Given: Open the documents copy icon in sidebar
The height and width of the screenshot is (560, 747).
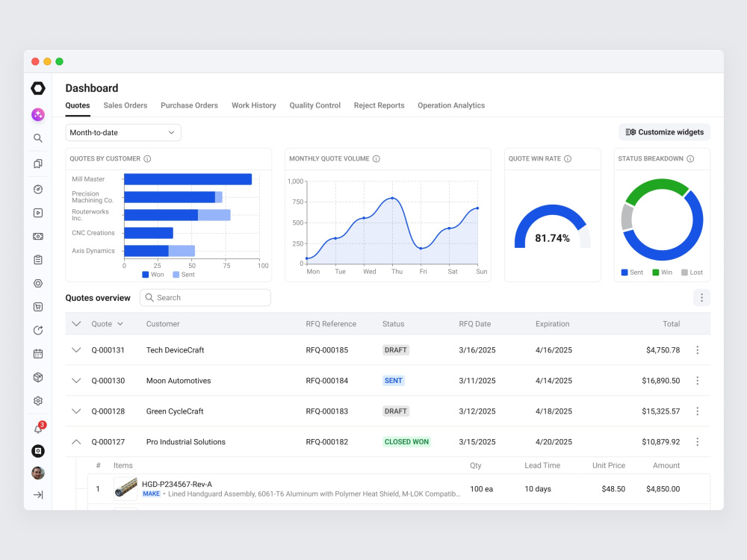Looking at the screenshot, I should point(38,164).
